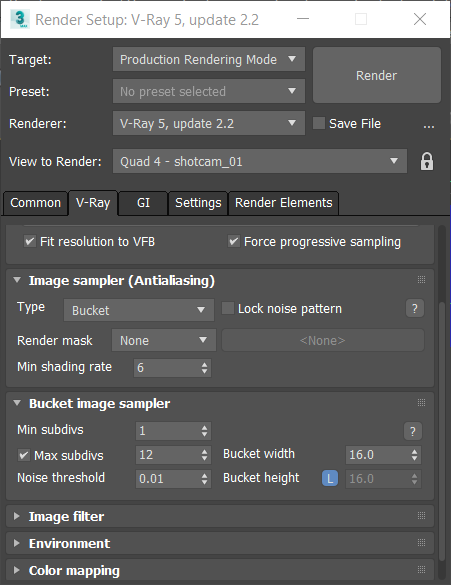This screenshot has width=451, height=585.
Task: Click Image filter rollout grip handle
Action: pyautogui.click(x=422, y=516)
